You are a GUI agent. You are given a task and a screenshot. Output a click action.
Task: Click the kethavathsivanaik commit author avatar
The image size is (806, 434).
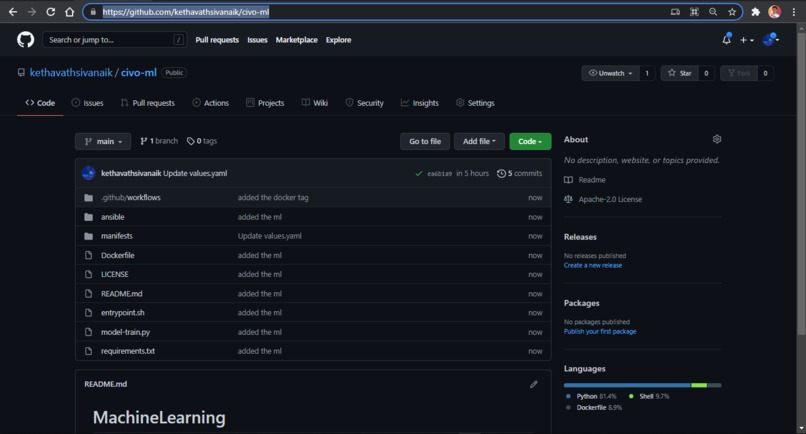coord(88,173)
